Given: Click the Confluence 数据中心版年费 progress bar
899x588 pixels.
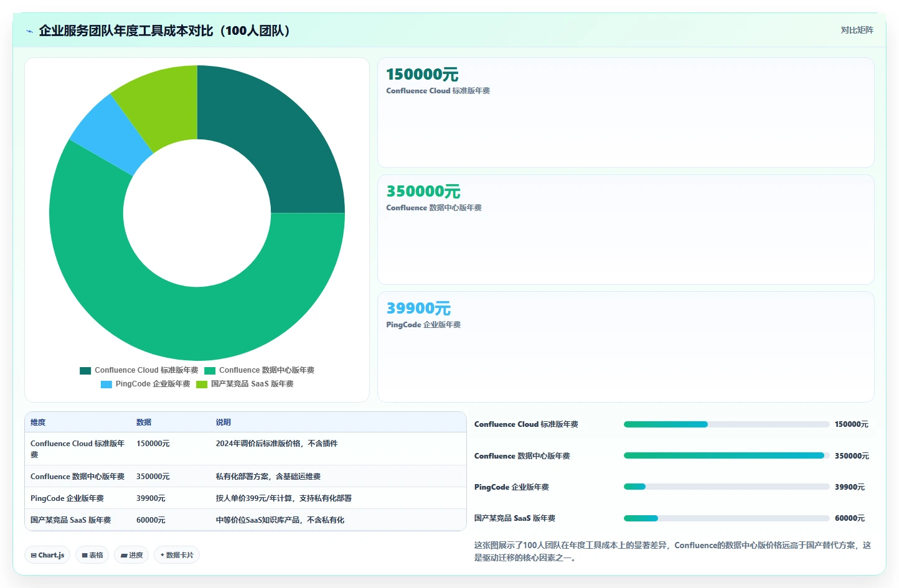Looking at the screenshot, I should tap(727, 455).
